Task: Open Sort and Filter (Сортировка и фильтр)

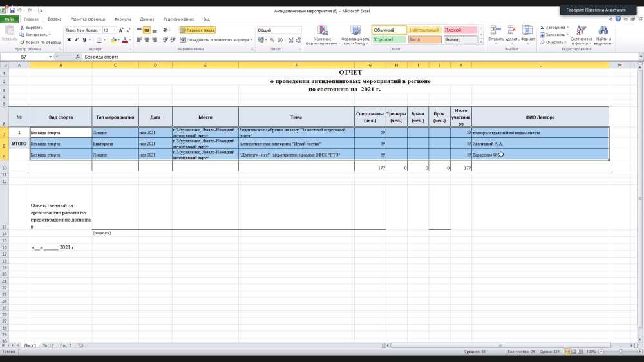Action: 581,35
